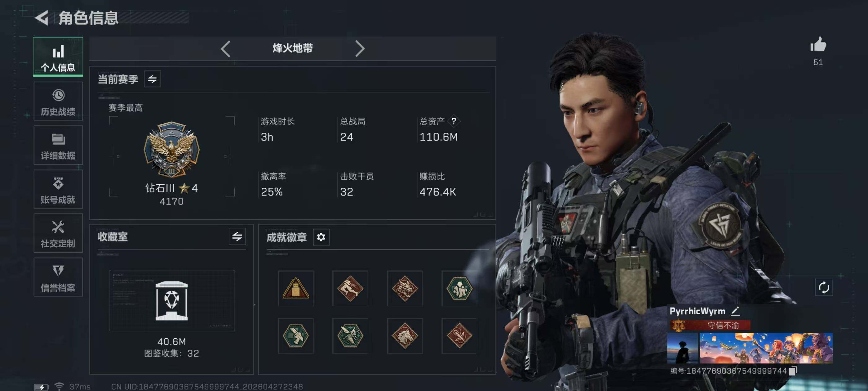Toggle the 当前赛季 season swap button
This screenshot has width=868, height=391.
(x=153, y=79)
